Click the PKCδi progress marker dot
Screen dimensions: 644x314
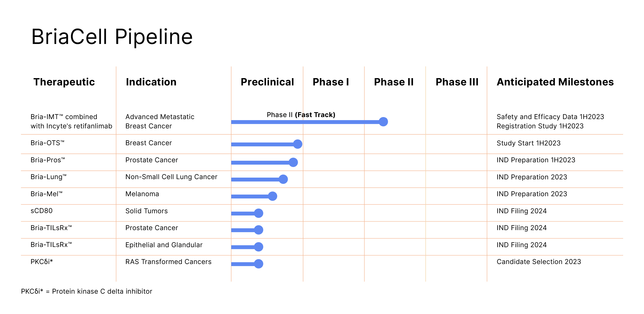point(258,264)
